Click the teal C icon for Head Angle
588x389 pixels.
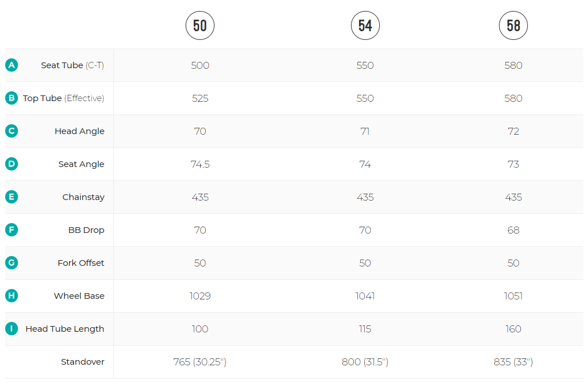pyautogui.click(x=12, y=131)
